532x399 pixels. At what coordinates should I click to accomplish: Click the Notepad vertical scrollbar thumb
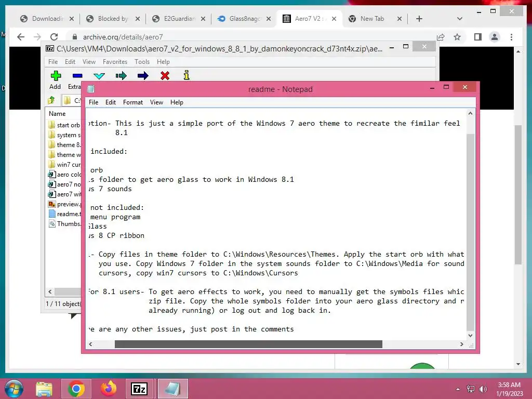pos(470,232)
